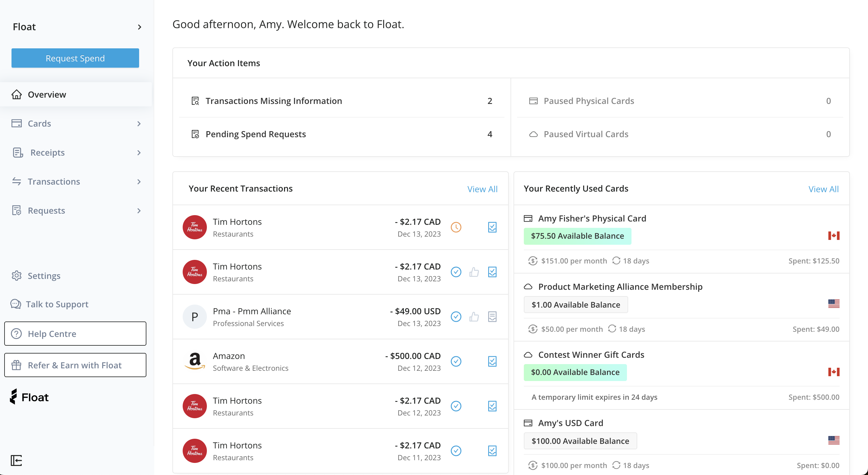Viewport: 868px width, 475px height.
Task: Open the Requests sidebar item
Action: pos(46,210)
